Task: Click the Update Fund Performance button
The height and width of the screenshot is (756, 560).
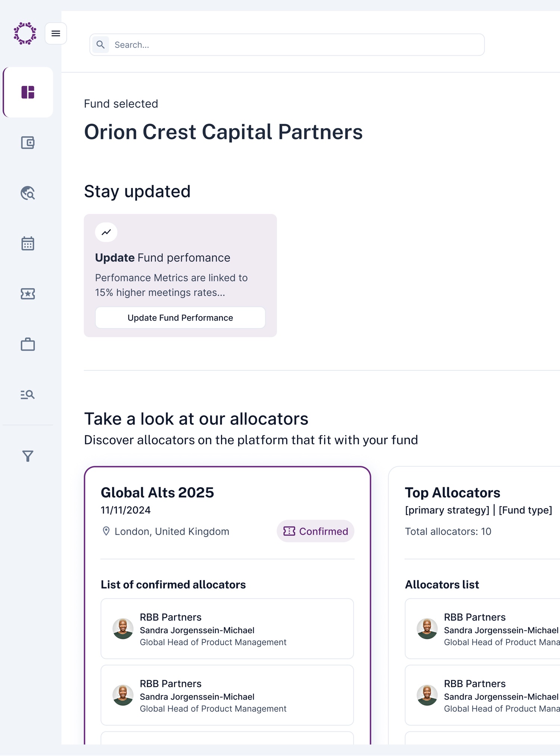Action: click(180, 318)
